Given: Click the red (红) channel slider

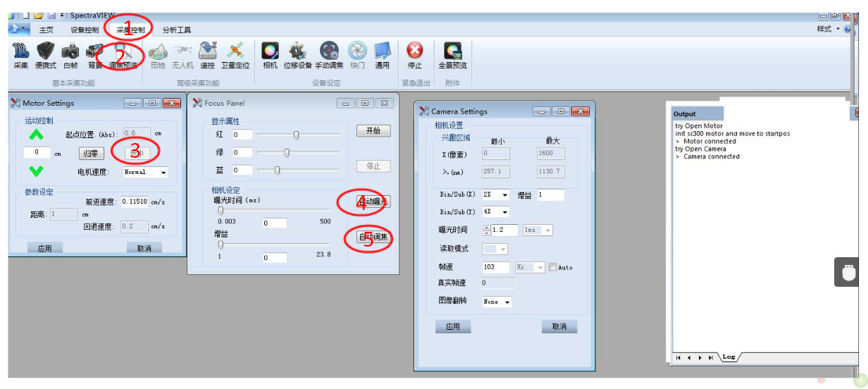Looking at the screenshot, I should 296,135.
